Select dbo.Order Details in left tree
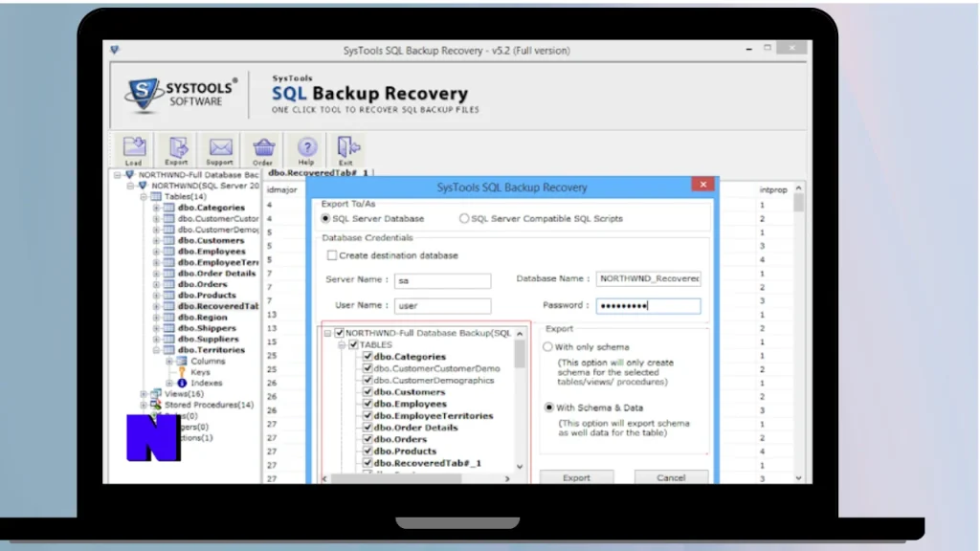Image resolution: width=980 pixels, height=551 pixels. [216, 274]
